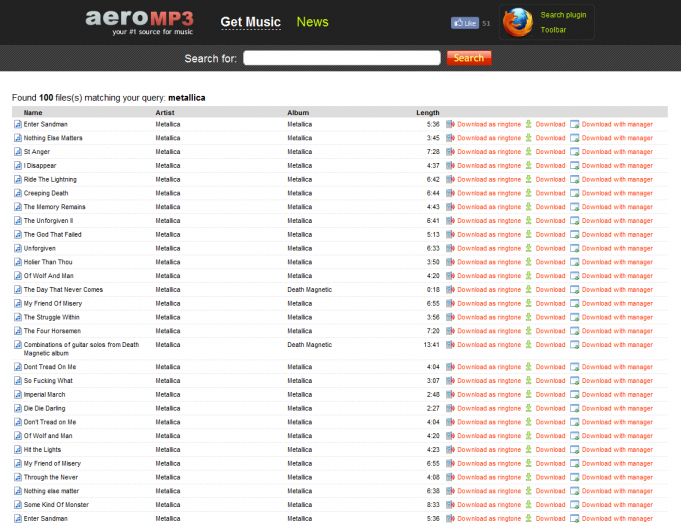Click the music file icon for Enter Sandman top row
The width and height of the screenshot is (681, 525).
18,124
